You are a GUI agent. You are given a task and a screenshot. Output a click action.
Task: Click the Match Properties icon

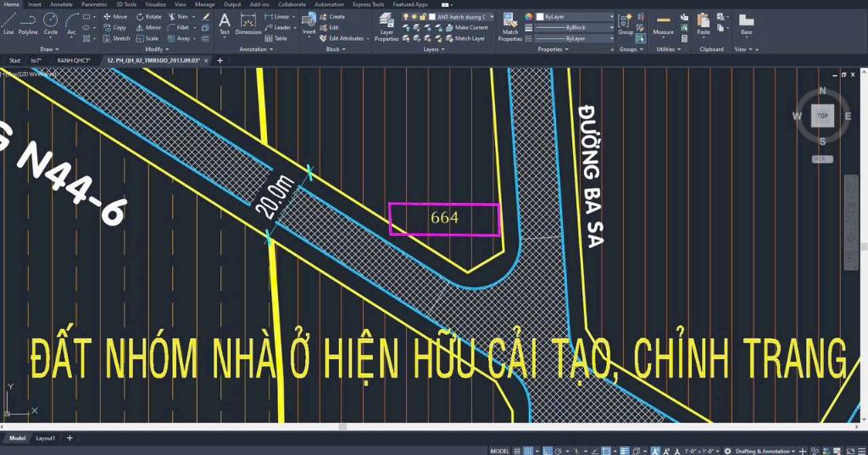coord(510,25)
